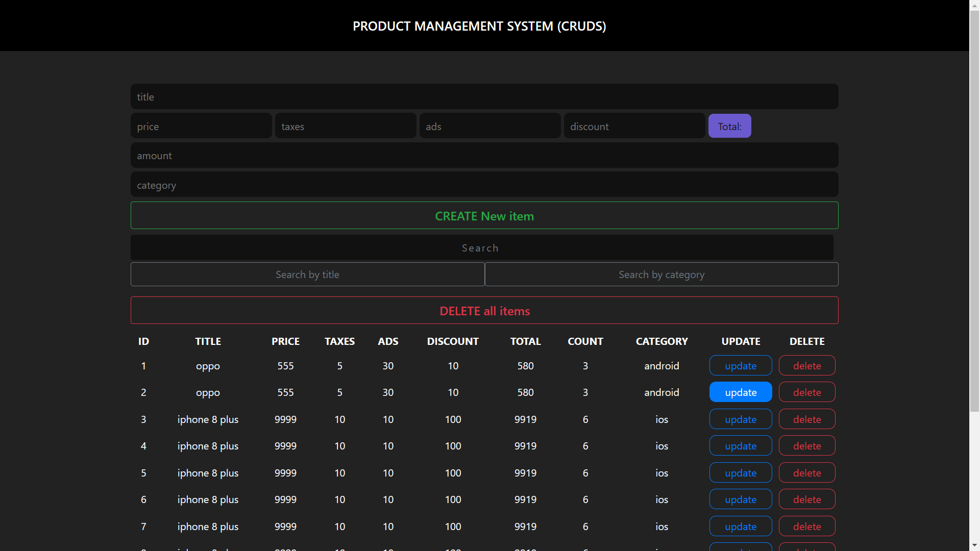Click the title input field

[484, 96]
